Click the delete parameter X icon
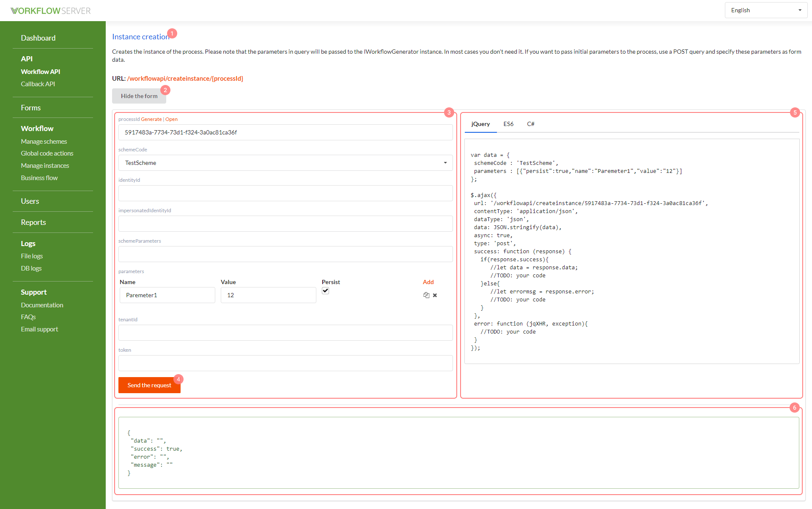 pos(435,295)
